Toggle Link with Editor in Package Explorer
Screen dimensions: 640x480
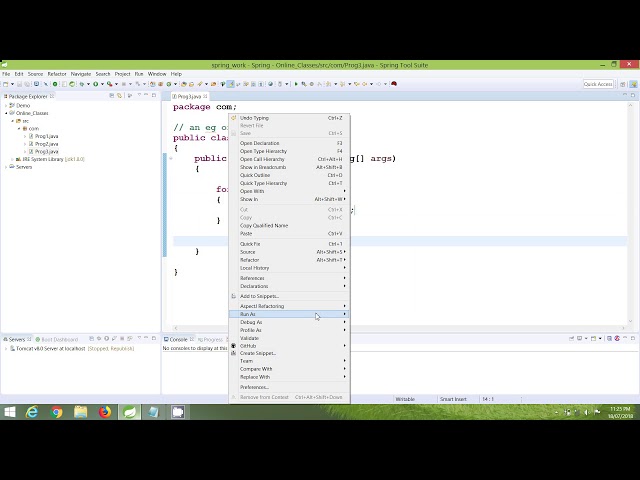point(120,96)
